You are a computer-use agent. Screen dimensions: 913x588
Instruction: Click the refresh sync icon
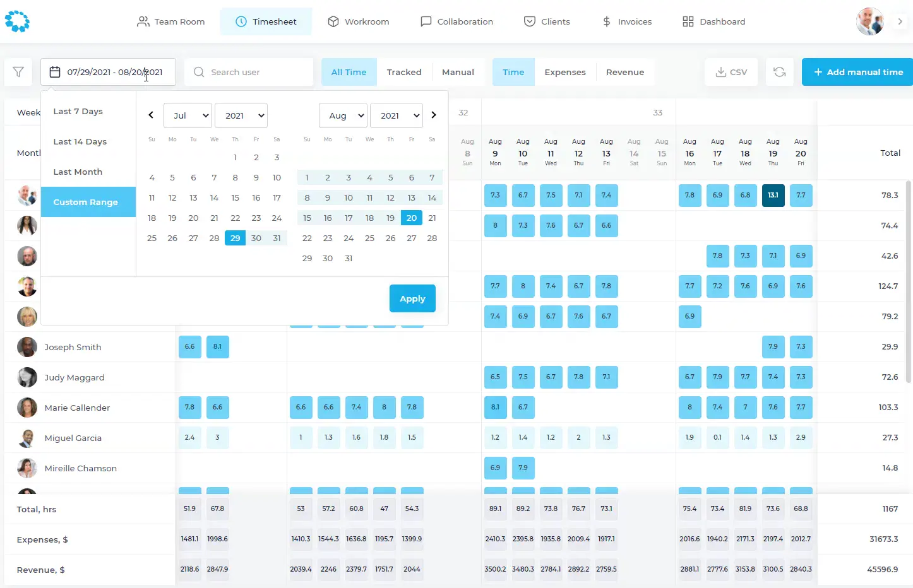(780, 72)
